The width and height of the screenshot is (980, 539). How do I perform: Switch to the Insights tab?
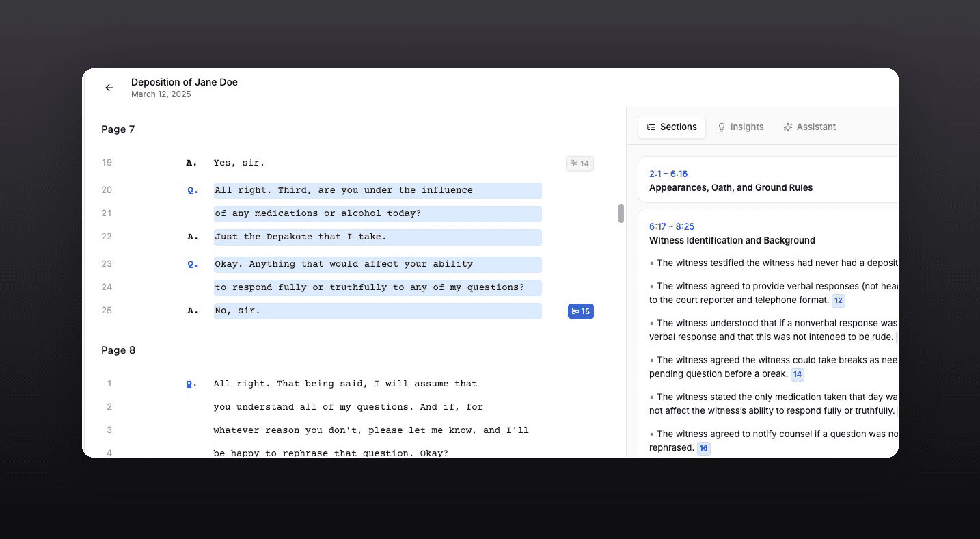(740, 127)
